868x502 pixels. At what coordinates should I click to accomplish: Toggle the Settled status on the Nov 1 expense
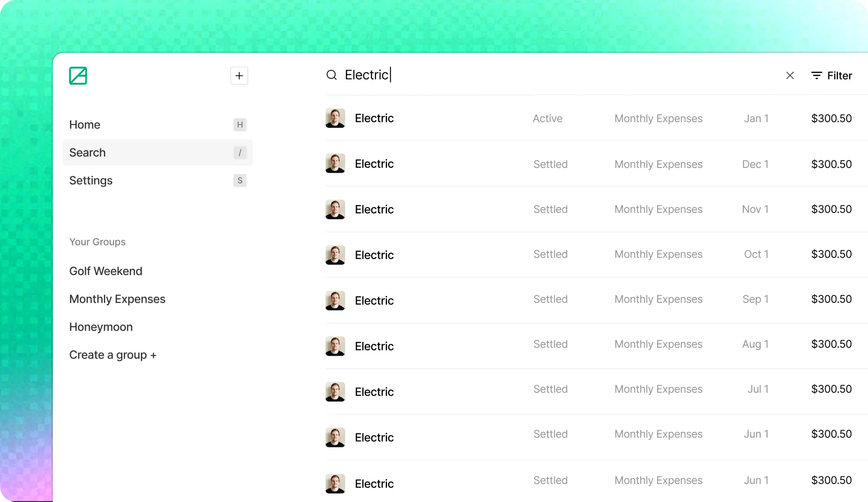[x=550, y=209]
